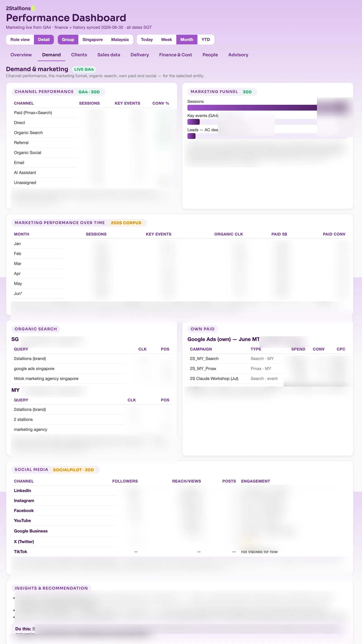Viewport: 362px width, 644px height.
Task: Click the PAID S$ column header
Action: coord(279,234)
